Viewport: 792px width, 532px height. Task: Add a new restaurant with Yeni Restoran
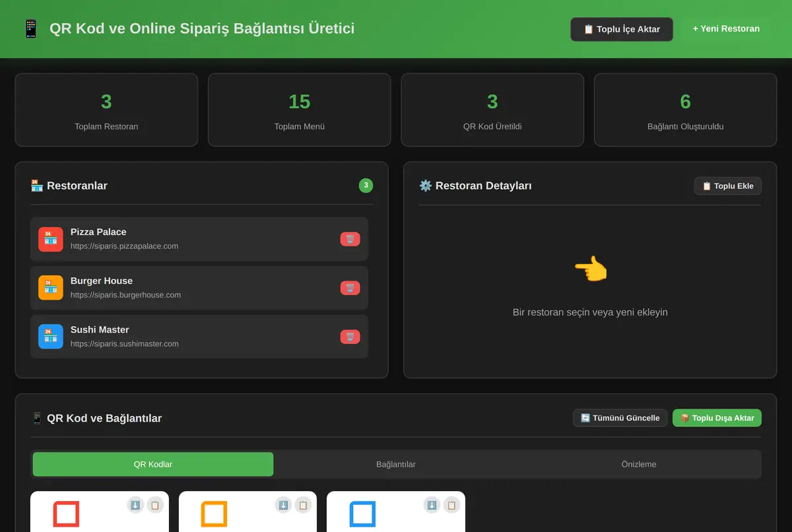point(726,29)
